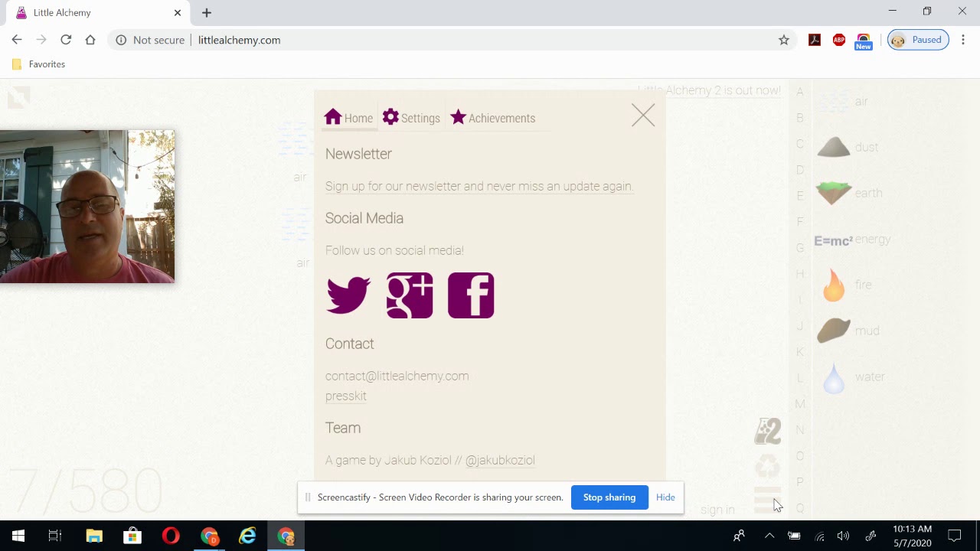Close the menu panel with X
980x551 pixels.
[x=643, y=116]
